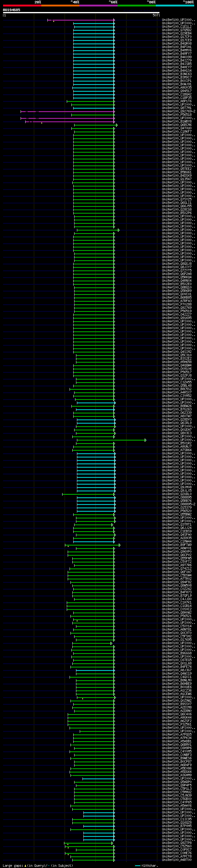197x868 pixels.
Task: Click the green alignment bar of UniRef100_B9FTW9
Action: [x=93, y=545]
